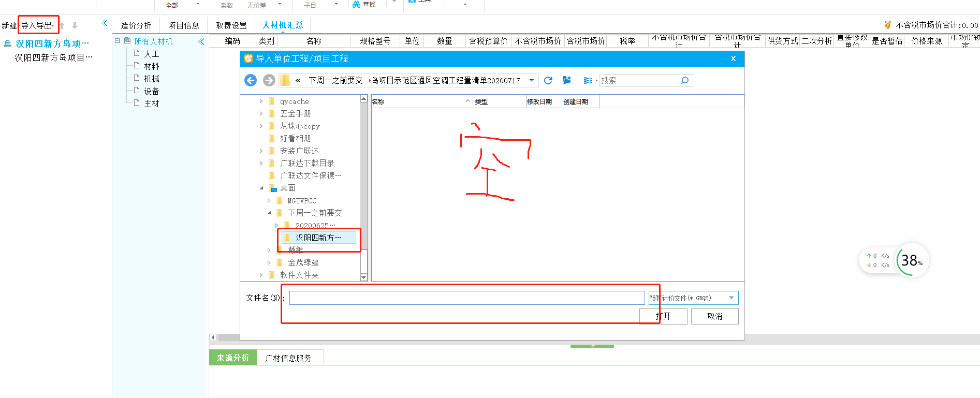Go back in the import file dialog

251,80
